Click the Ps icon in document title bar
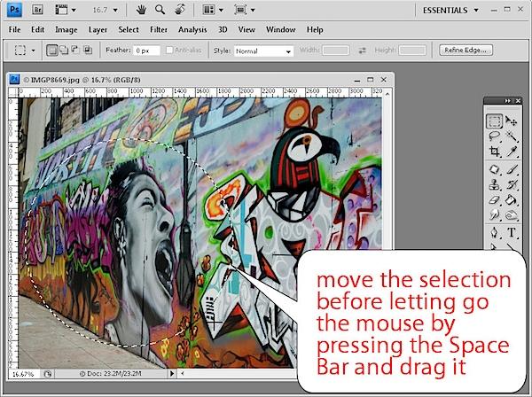 (x=14, y=80)
